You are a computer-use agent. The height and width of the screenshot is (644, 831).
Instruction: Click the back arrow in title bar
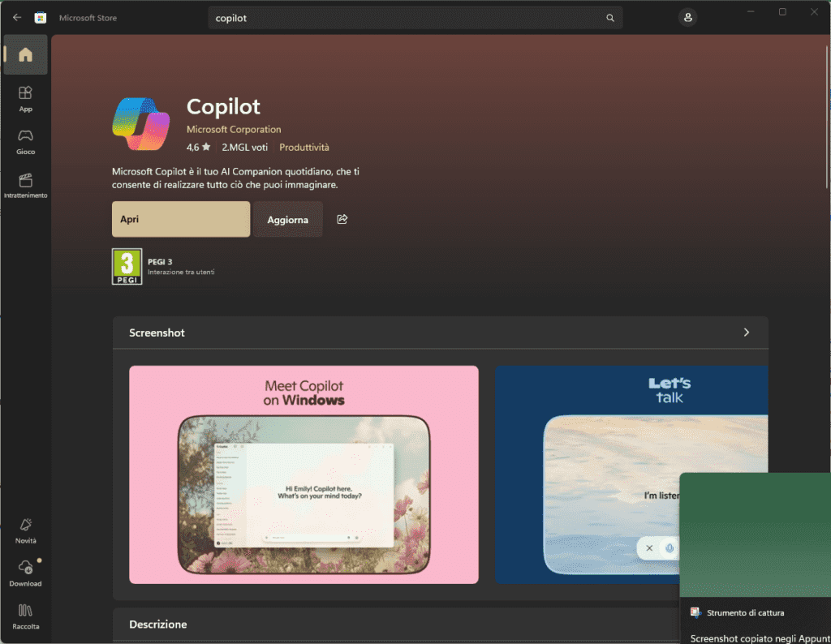(17, 17)
